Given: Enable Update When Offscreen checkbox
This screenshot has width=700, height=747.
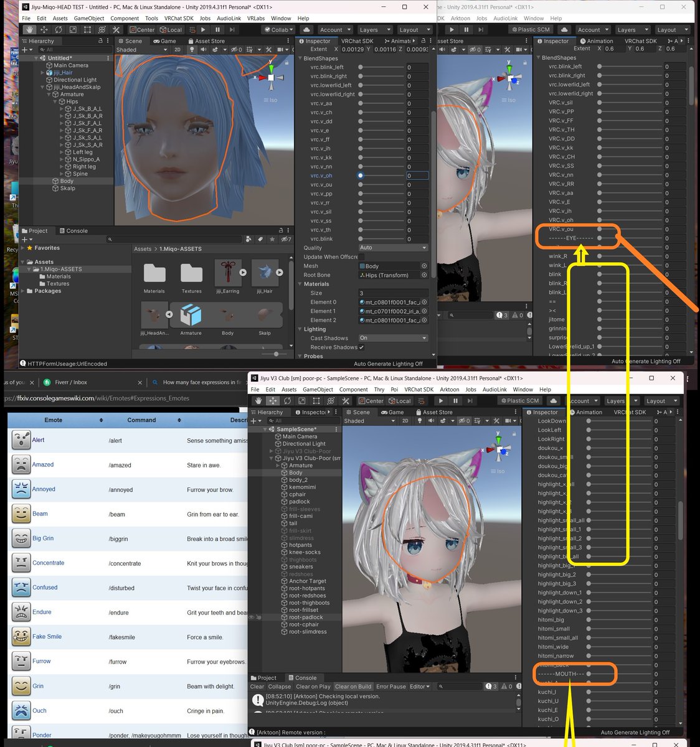Looking at the screenshot, I should point(362,257).
